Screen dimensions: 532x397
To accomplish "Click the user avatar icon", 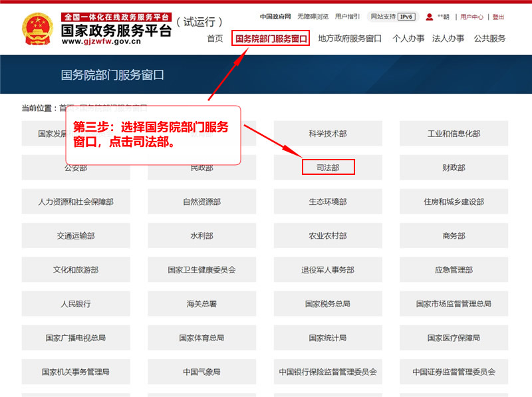I will tap(430, 17).
